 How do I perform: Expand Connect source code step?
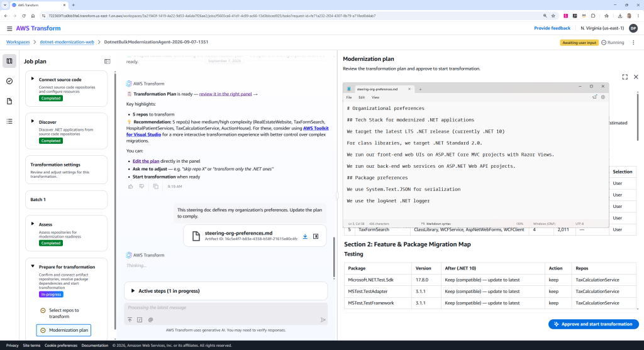click(33, 79)
